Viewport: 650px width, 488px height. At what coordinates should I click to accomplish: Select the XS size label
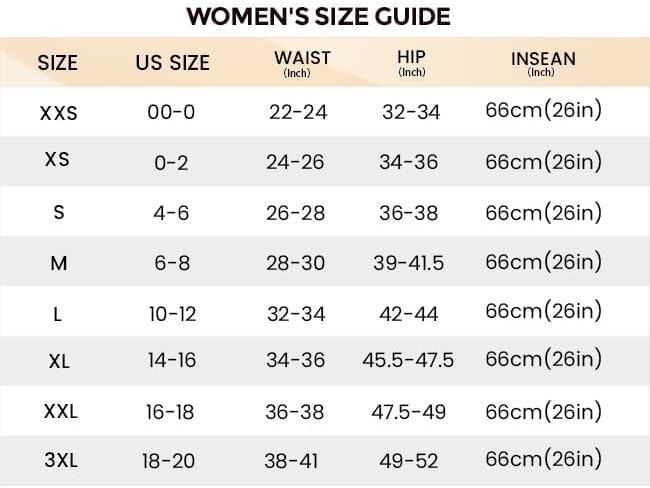coord(58,159)
